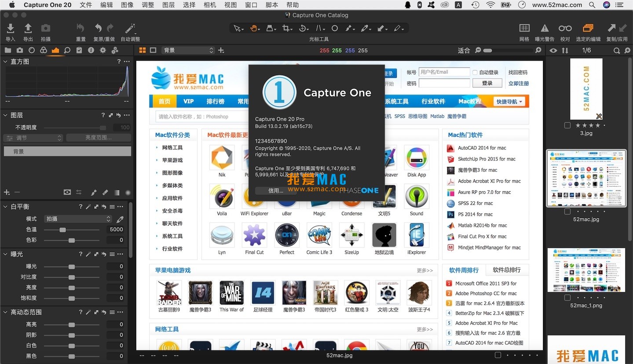
Task: Switch the viewer to single-image view mode
Action: (x=153, y=50)
